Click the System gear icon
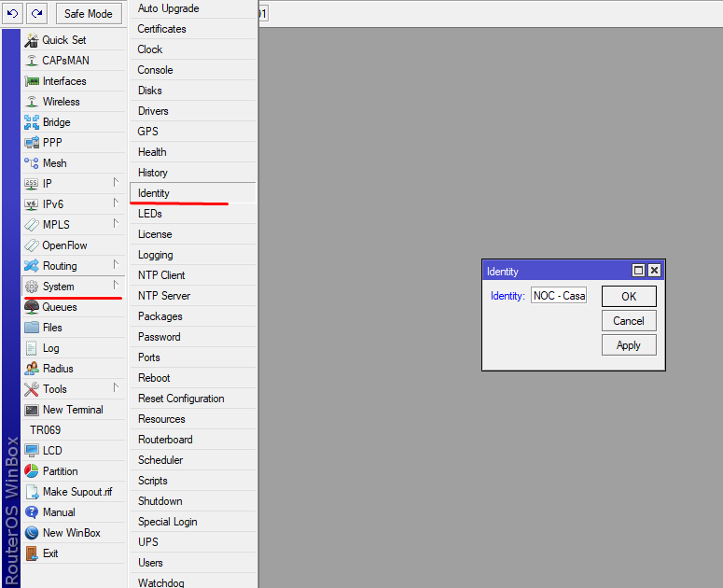 (x=32, y=287)
